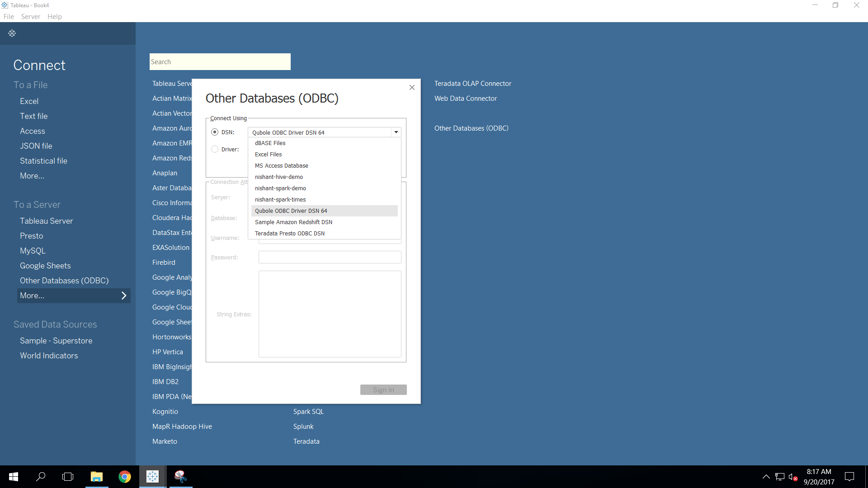Select the MapR Hadoop Hive connector
The height and width of the screenshot is (488, 868).
(182, 427)
